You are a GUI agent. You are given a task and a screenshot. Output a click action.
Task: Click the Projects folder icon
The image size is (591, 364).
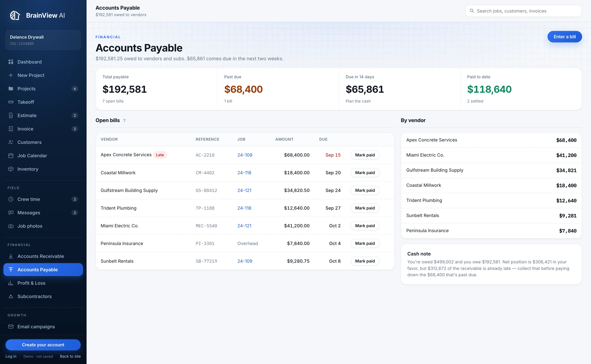coord(11,89)
